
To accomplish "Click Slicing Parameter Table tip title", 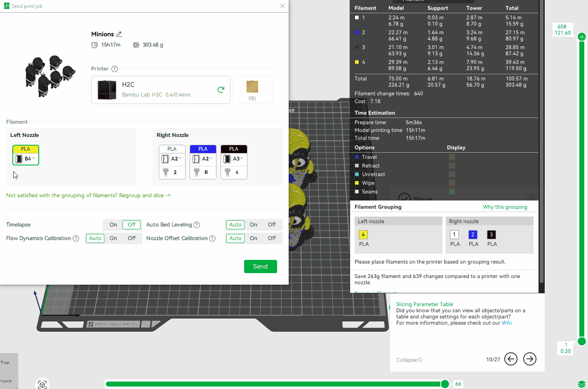I will point(424,304).
